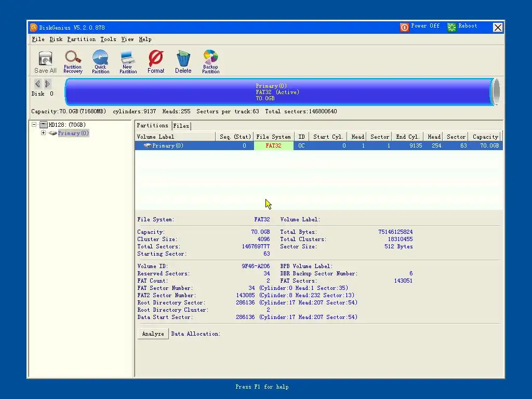Collapse the HD128 disk tree node
The image size is (532, 399).
pos(34,125)
